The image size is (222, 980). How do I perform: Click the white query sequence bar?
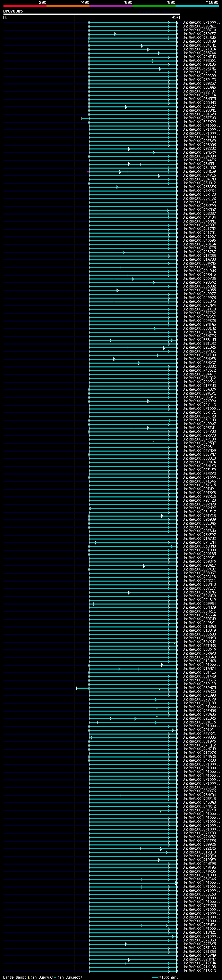tap(92, 15)
